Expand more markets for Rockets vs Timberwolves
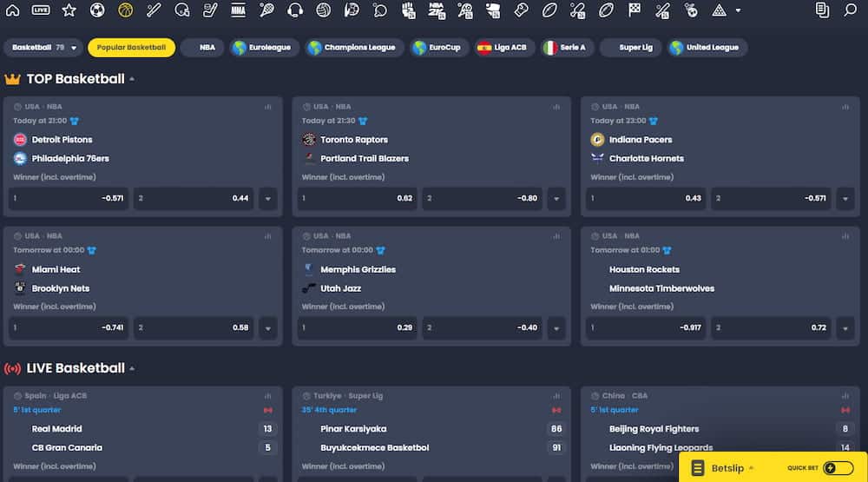 tap(845, 328)
